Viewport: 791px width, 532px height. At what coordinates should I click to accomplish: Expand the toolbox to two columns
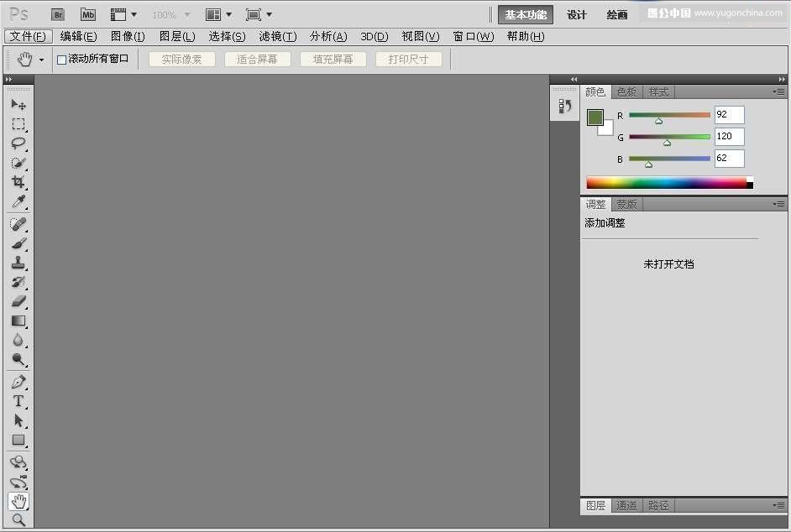pos(8,79)
